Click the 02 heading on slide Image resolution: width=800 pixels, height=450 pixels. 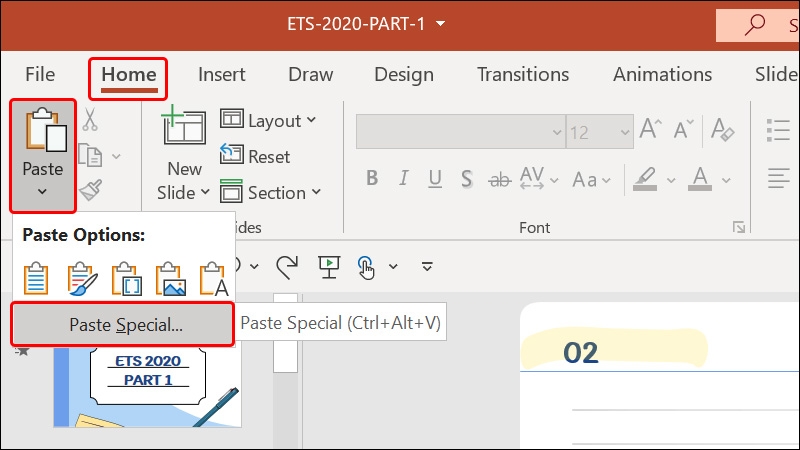(x=581, y=353)
